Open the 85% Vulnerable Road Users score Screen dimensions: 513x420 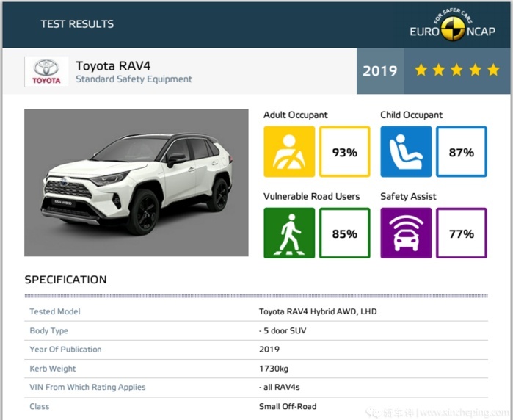[345, 233]
